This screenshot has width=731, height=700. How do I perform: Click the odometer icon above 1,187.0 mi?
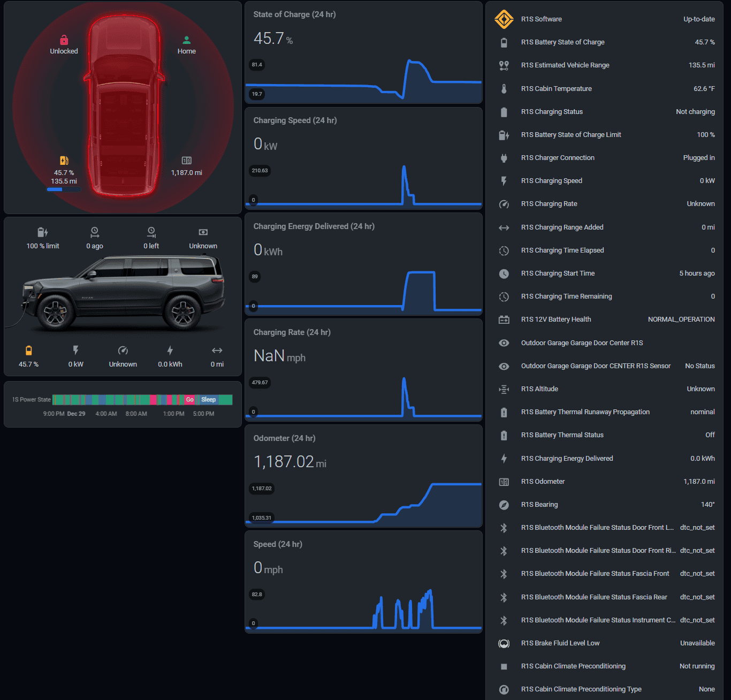pyautogui.click(x=187, y=161)
